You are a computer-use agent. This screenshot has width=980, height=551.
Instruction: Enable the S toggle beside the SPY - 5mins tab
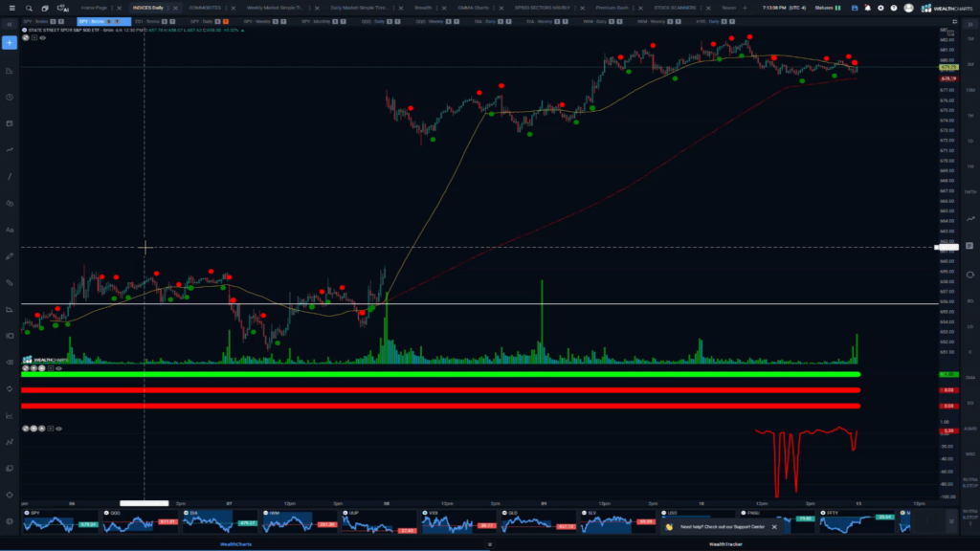click(53, 21)
